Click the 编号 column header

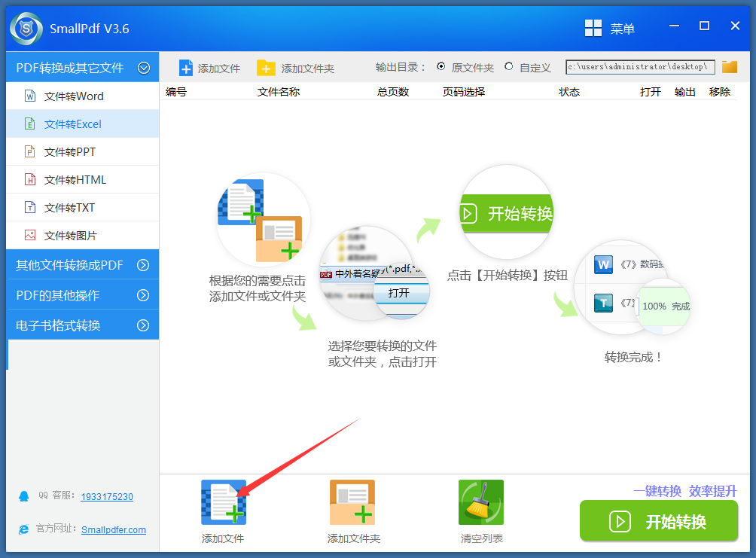[x=176, y=92]
